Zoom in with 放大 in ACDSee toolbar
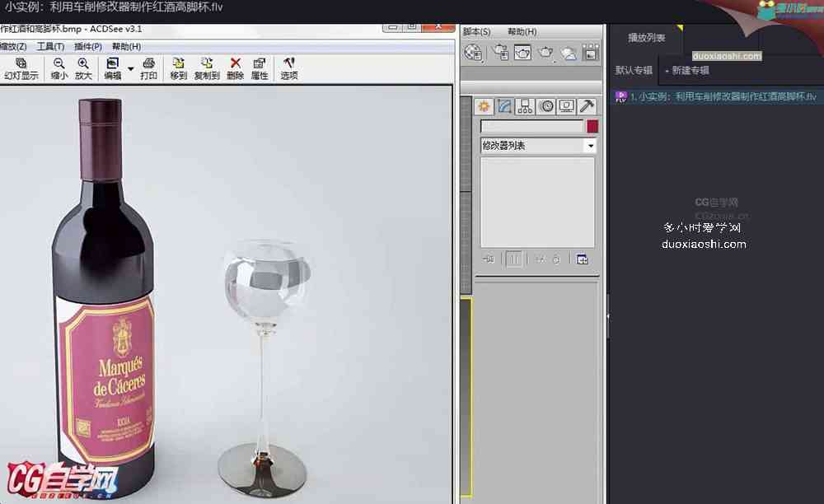This screenshot has height=504, width=824. click(x=83, y=69)
